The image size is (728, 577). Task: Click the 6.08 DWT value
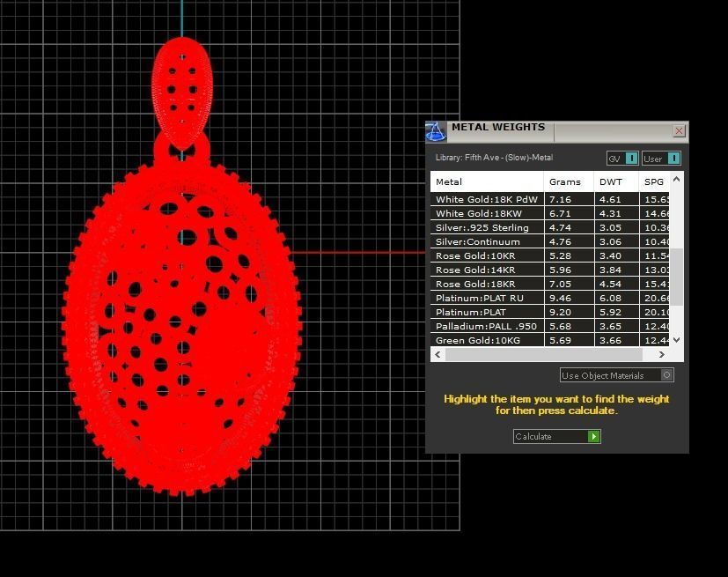point(610,299)
